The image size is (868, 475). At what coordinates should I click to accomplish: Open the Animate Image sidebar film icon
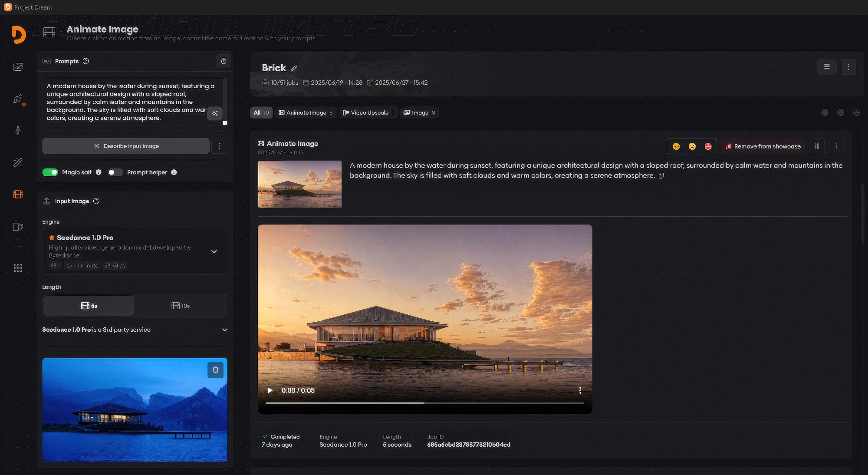(x=18, y=194)
